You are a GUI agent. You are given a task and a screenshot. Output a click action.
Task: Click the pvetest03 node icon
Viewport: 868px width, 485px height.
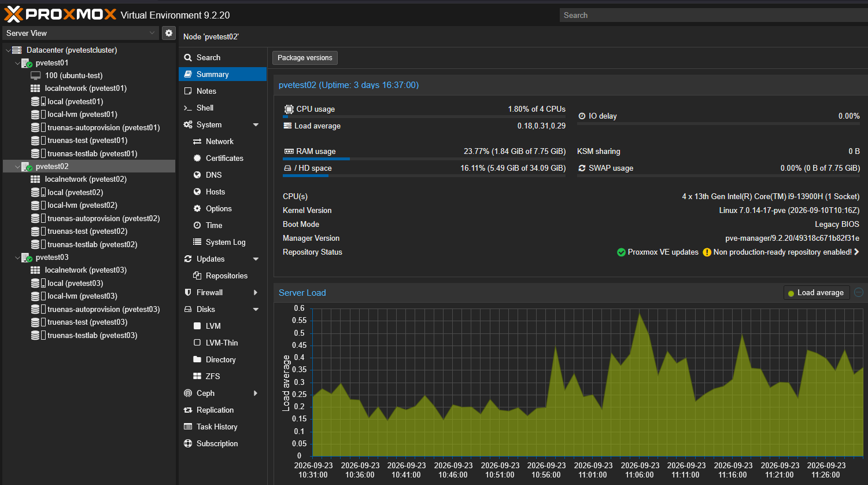click(x=27, y=258)
